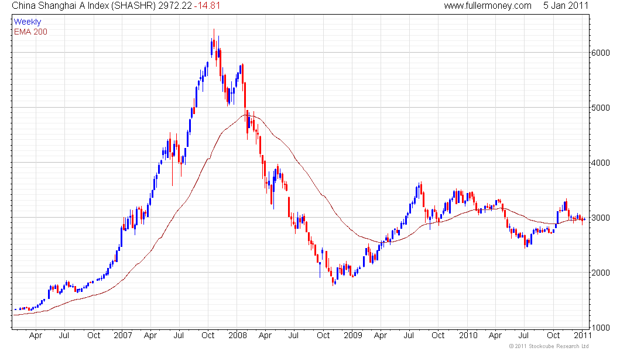Click the Jul label between 2009 and 2010
644x351 pixels.
pos(409,335)
